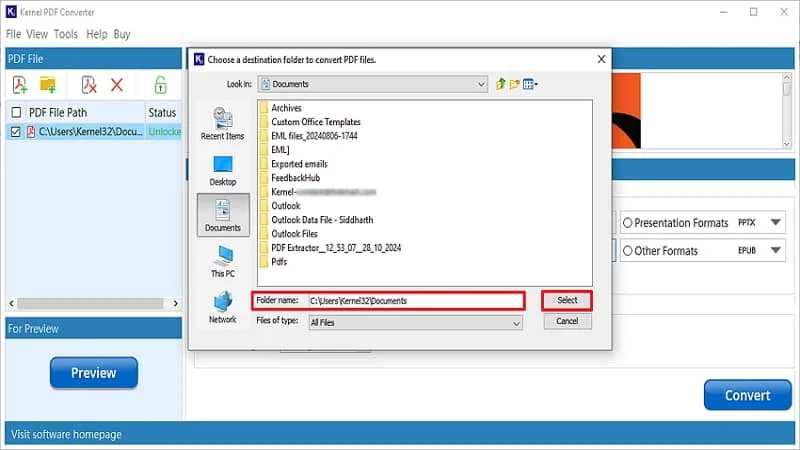Viewport: 800px width, 450px height.
Task: Open the PPTX format dropdown arrow
Action: (776, 222)
